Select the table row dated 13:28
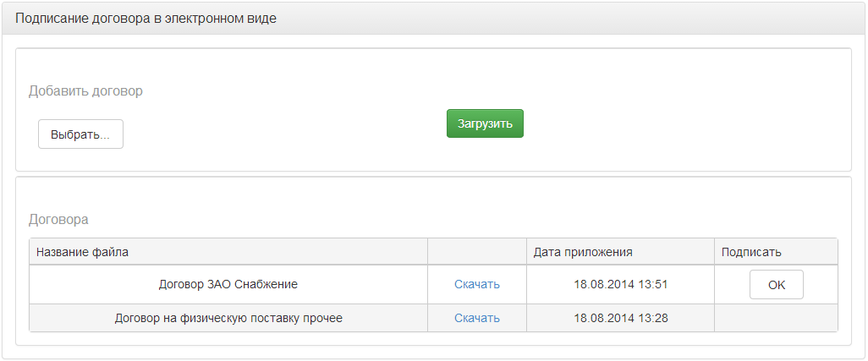Image resolution: width=868 pixels, height=361 pixels. pos(433,319)
